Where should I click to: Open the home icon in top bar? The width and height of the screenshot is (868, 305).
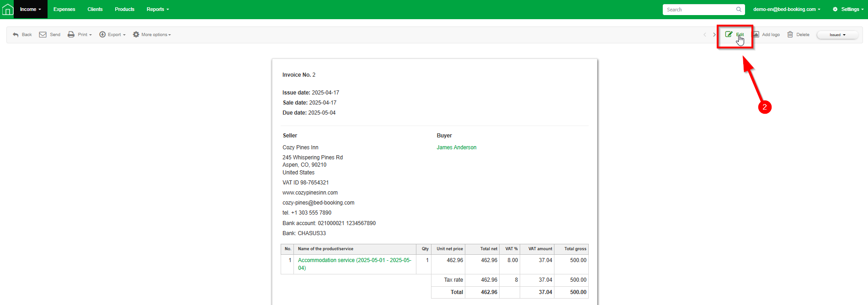[7, 9]
